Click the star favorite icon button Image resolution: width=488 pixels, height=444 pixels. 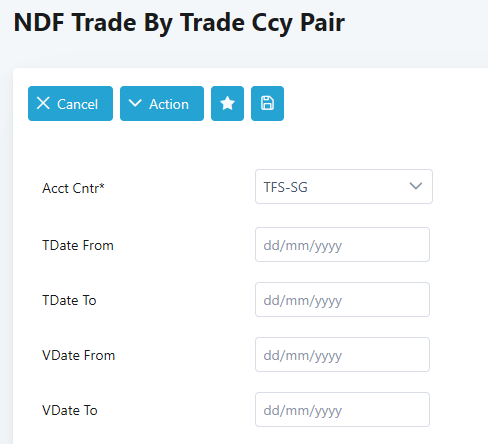pos(227,103)
